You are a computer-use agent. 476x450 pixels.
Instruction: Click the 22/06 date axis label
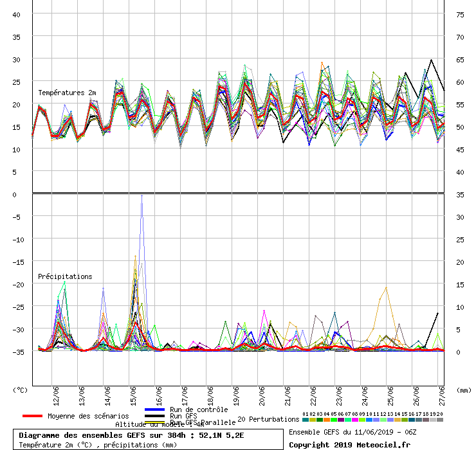tap(313, 396)
